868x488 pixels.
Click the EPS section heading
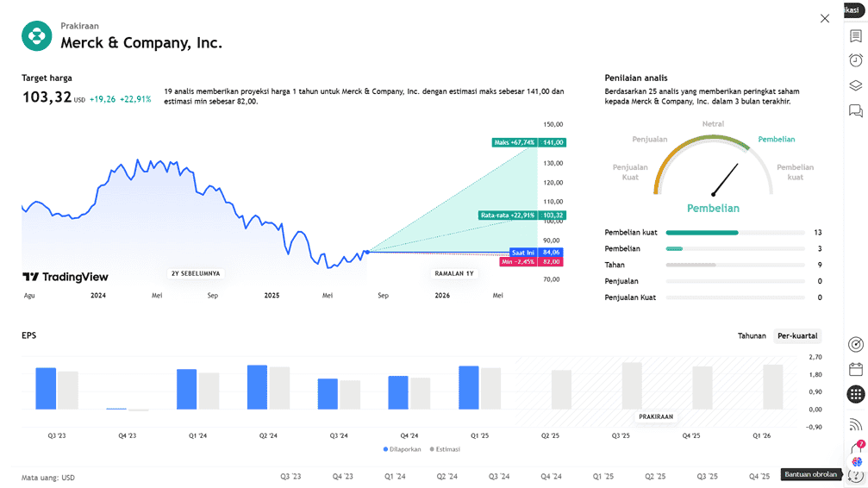(x=28, y=335)
